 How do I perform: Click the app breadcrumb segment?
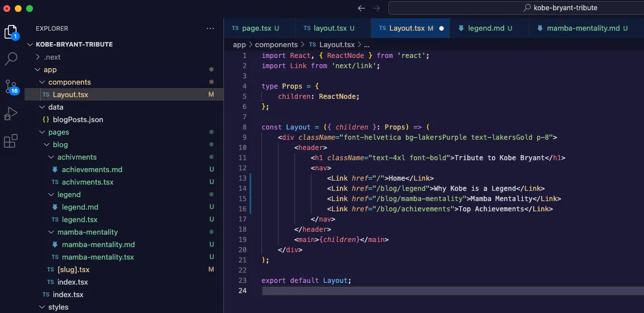(239, 45)
